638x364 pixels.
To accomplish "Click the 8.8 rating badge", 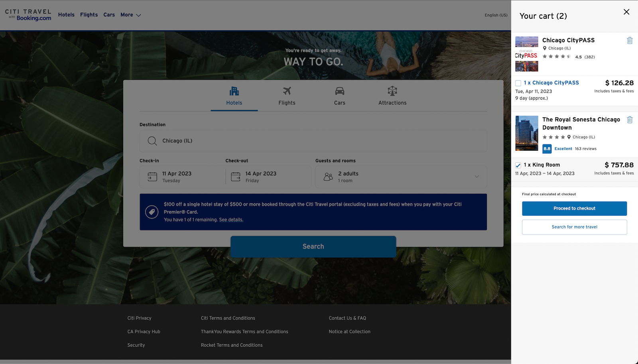I will [x=547, y=149].
